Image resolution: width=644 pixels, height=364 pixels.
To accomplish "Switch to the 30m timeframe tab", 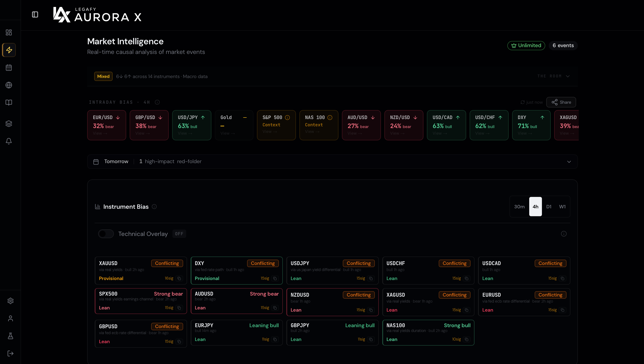I will pos(520,207).
